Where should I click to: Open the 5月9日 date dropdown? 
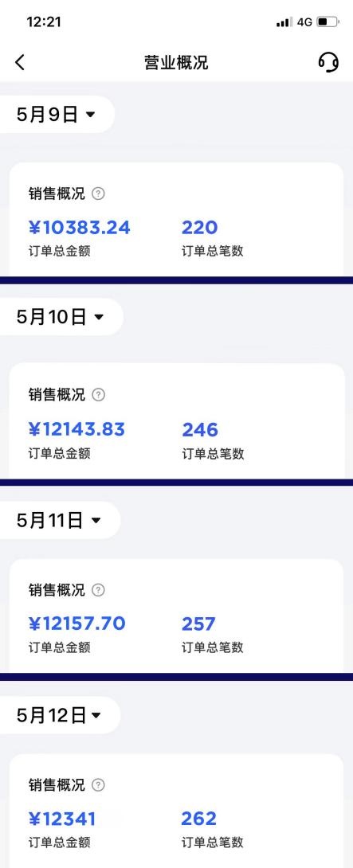pos(56,115)
